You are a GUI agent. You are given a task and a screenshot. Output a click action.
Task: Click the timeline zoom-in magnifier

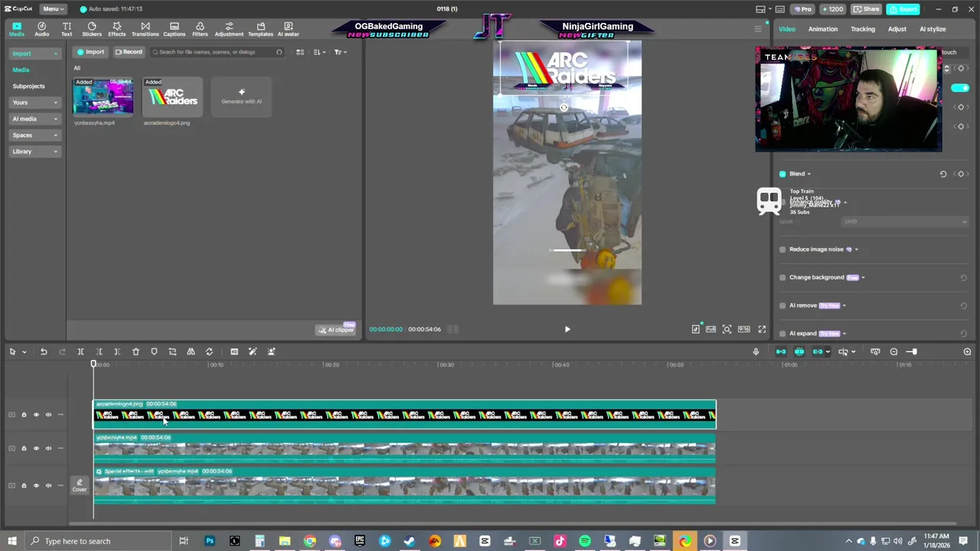(967, 351)
